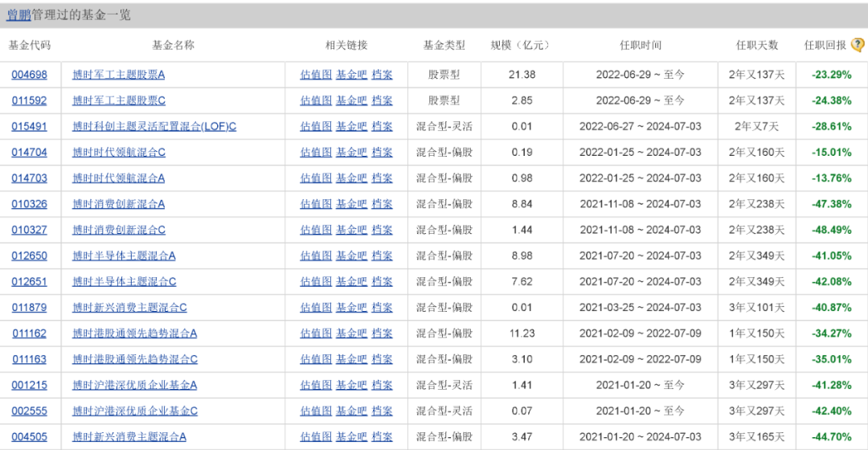Open 基金吧 for fund 014704

(351, 152)
